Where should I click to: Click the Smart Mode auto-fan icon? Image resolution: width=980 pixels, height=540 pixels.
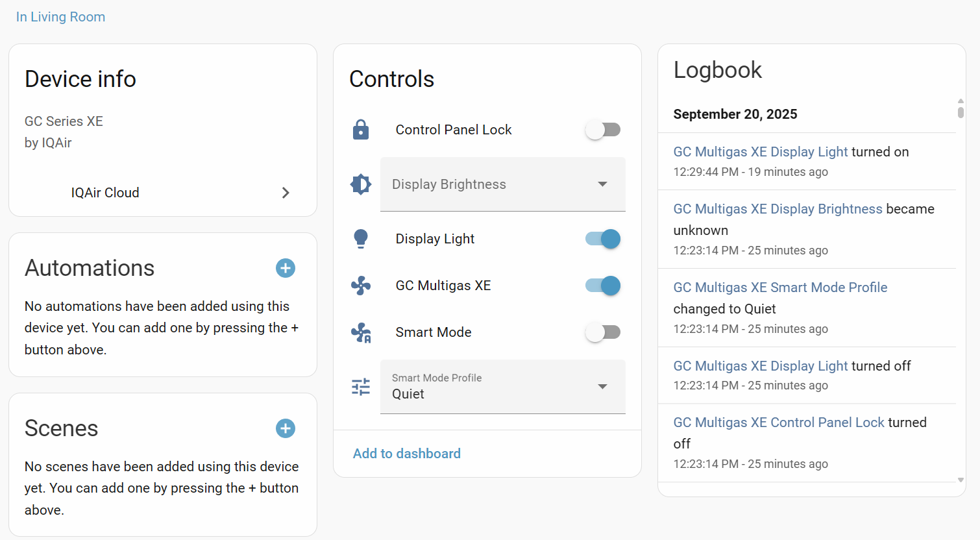(x=361, y=332)
